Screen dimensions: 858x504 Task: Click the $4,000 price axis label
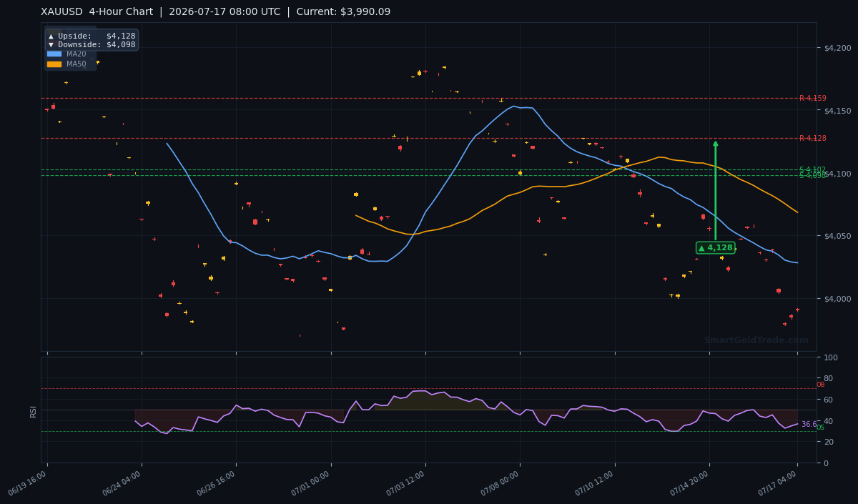(x=837, y=299)
